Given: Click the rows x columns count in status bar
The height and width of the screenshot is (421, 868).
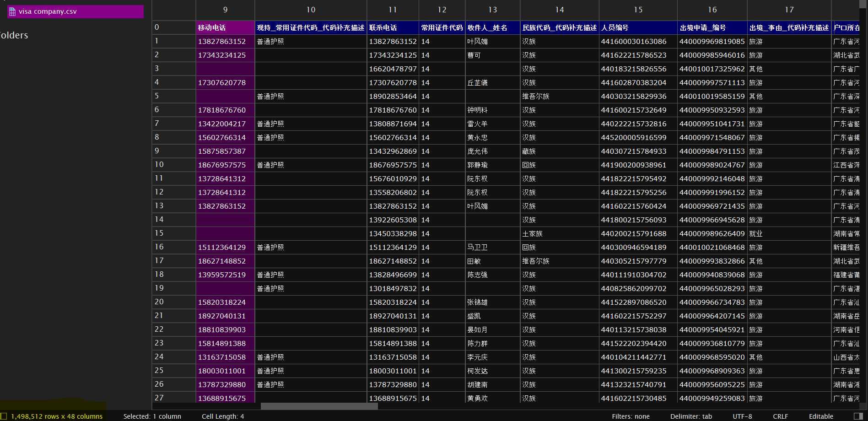Looking at the screenshot, I should 57,416.
